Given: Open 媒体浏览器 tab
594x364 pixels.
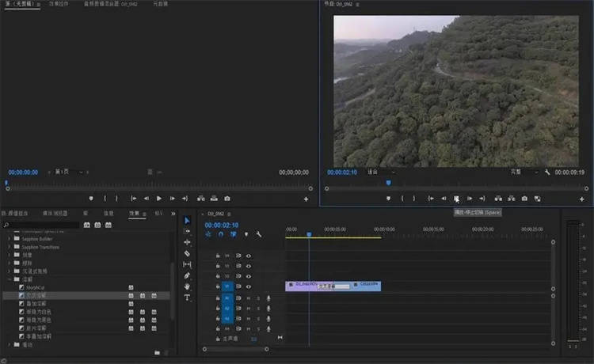Looking at the screenshot, I should (55, 214).
